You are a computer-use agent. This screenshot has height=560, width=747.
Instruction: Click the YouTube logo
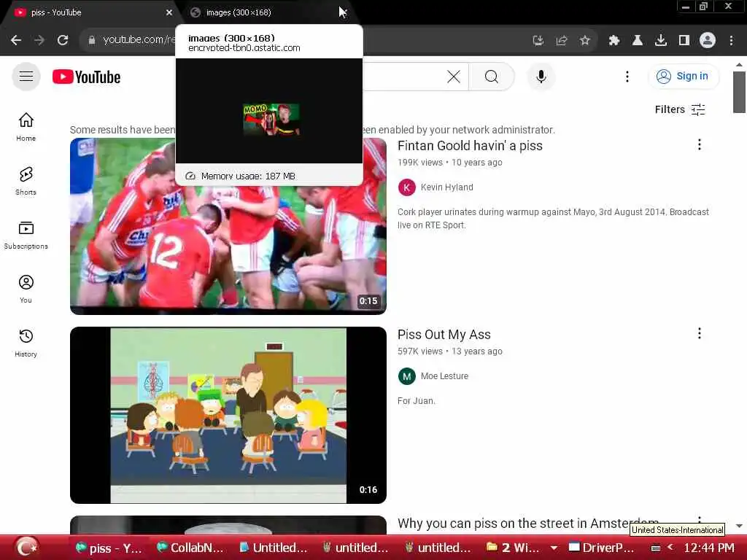coord(86,77)
